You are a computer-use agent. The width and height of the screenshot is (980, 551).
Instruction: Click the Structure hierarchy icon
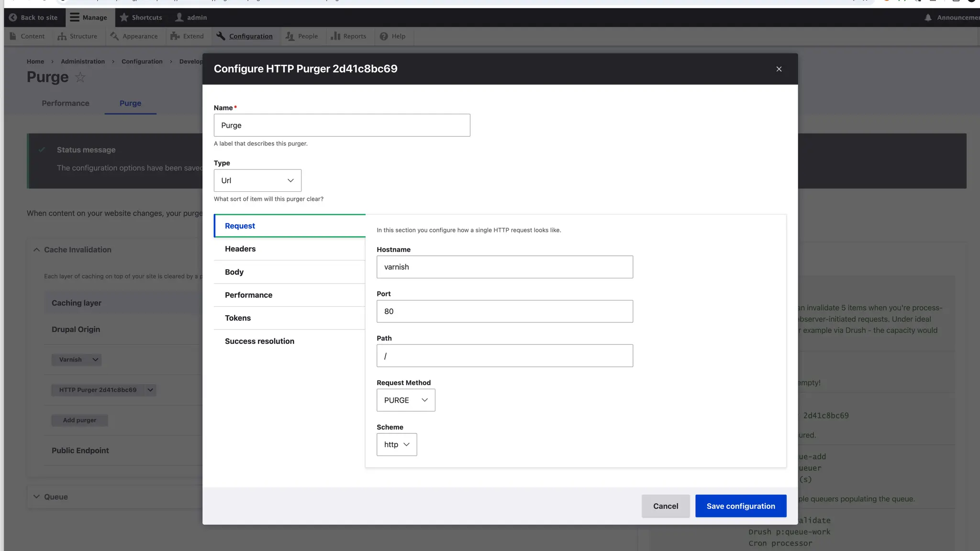[x=62, y=36]
